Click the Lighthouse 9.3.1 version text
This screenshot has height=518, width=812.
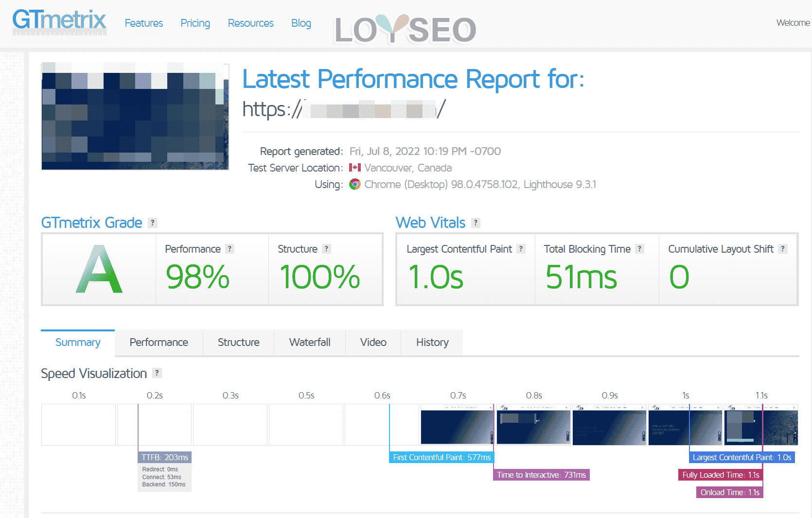[560, 184]
